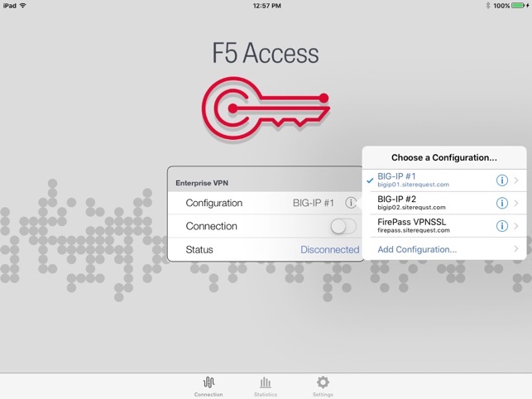The height and width of the screenshot is (399, 532).
Task: Click the Bluetooth icon in status bar
Action: tap(488, 6)
